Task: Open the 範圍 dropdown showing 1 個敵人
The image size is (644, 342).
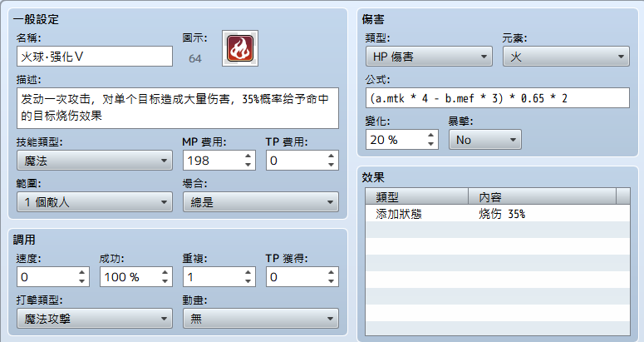Action: tap(95, 202)
